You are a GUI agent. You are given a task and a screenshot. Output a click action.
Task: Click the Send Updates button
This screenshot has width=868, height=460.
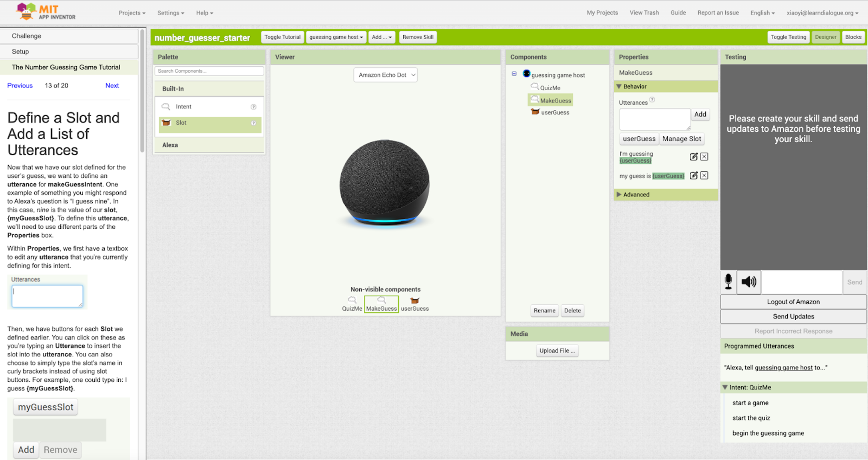click(793, 317)
